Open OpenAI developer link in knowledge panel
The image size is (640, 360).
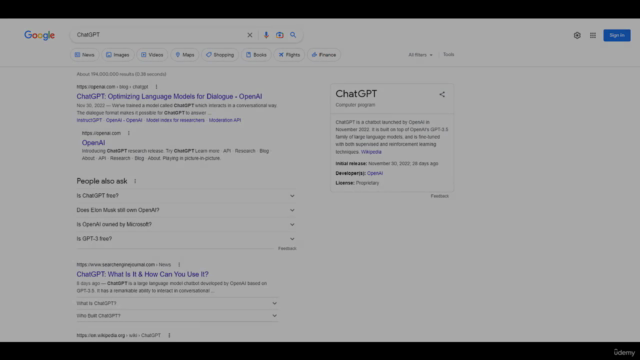click(375, 173)
